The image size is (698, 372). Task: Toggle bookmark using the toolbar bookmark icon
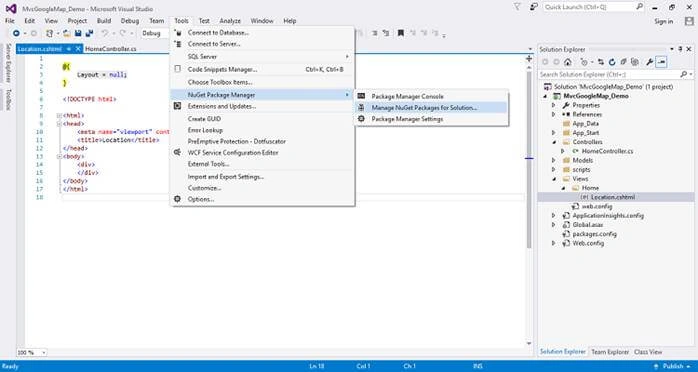pos(401,33)
